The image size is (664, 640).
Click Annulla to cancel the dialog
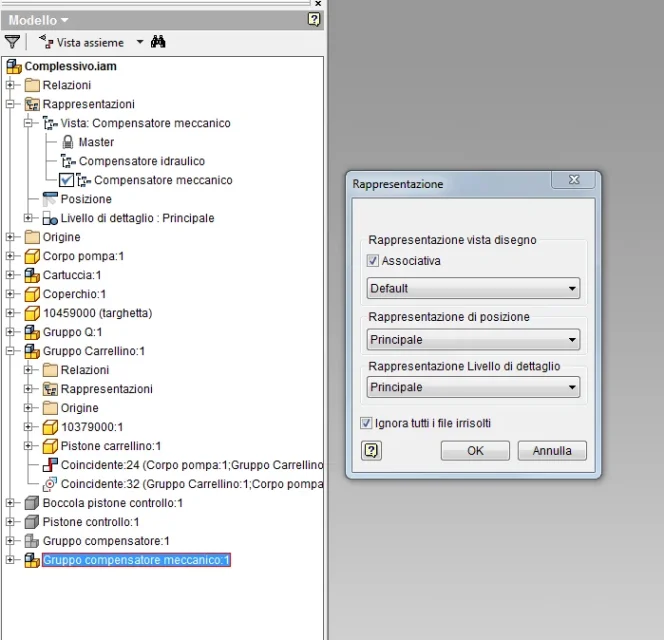(x=552, y=451)
